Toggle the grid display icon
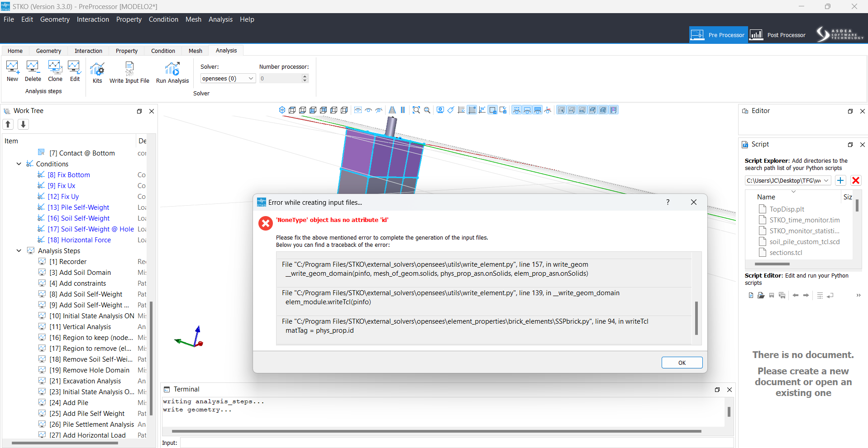The image size is (868, 448). 472,110
